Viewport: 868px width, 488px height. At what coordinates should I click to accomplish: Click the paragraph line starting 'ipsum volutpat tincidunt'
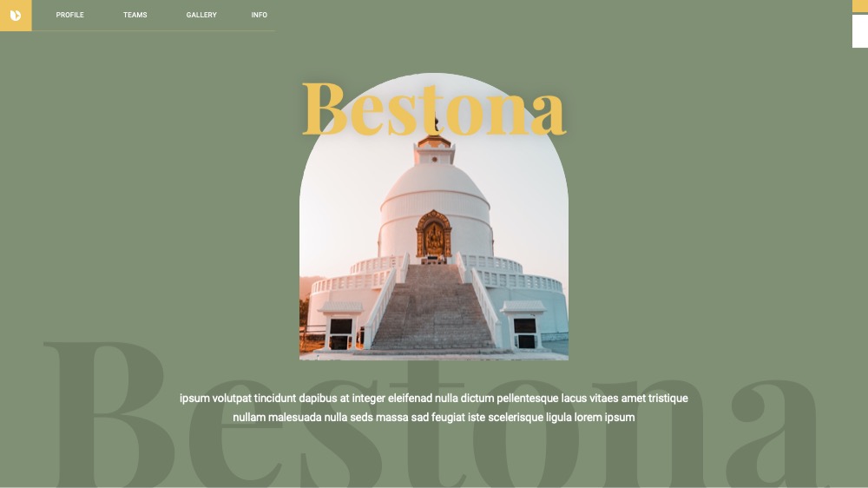tap(433, 399)
